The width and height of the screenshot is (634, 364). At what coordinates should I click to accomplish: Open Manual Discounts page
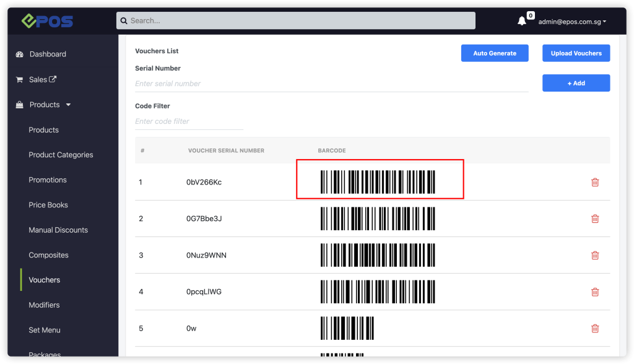58,230
